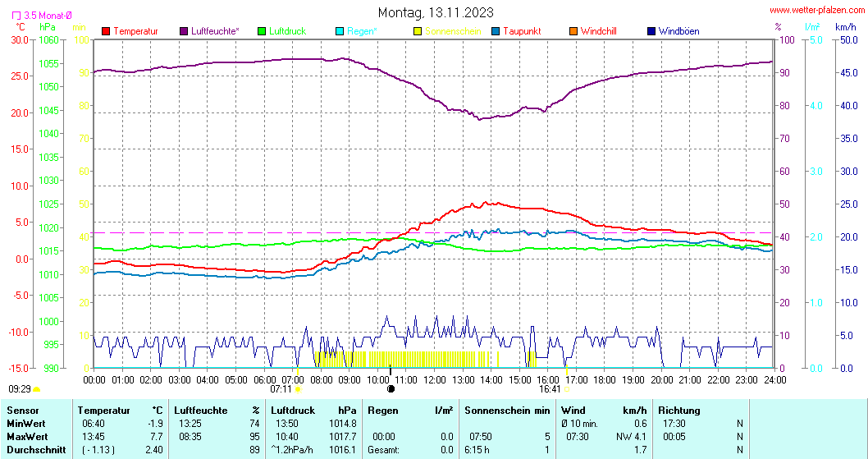Image resolution: width=868 pixels, height=459 pixels.
Task: Click the 16:41 sunset time label
Action: [x=550, y=390]
